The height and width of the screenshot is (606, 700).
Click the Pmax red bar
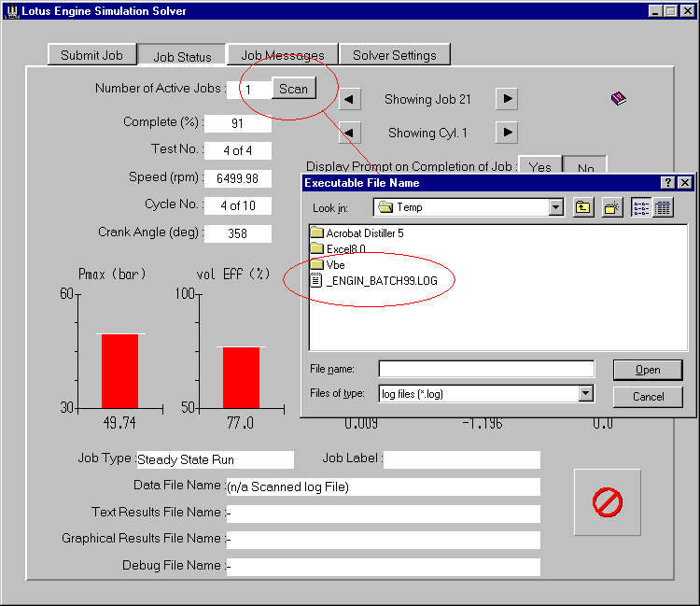point(119,371)
